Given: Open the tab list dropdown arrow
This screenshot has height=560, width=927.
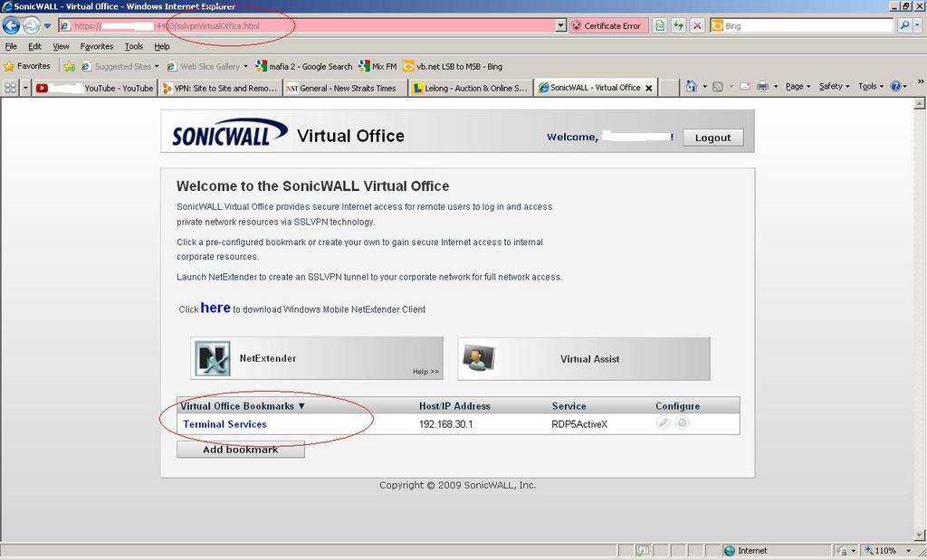Looking at the screenshot, I should (x=25, y=88).
